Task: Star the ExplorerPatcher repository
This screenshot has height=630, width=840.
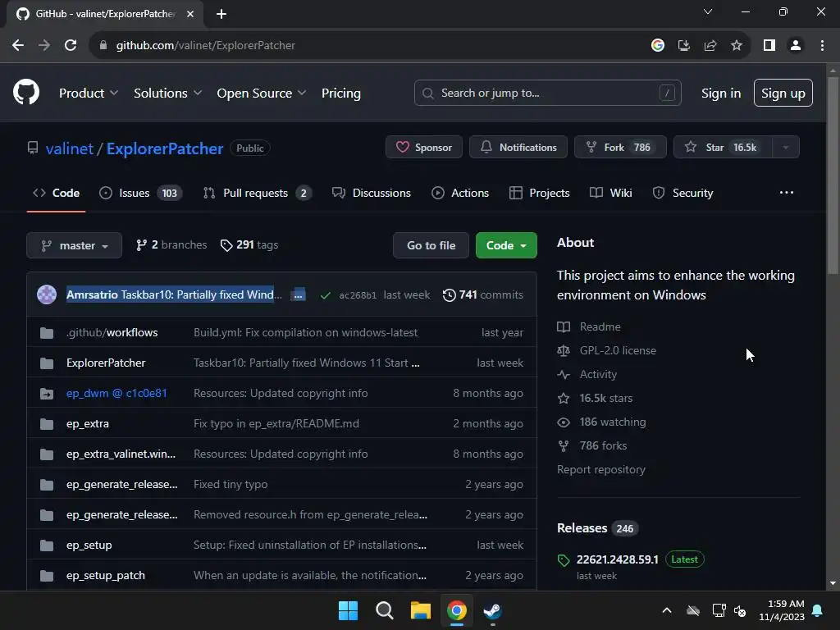Action: click(723, 148)
